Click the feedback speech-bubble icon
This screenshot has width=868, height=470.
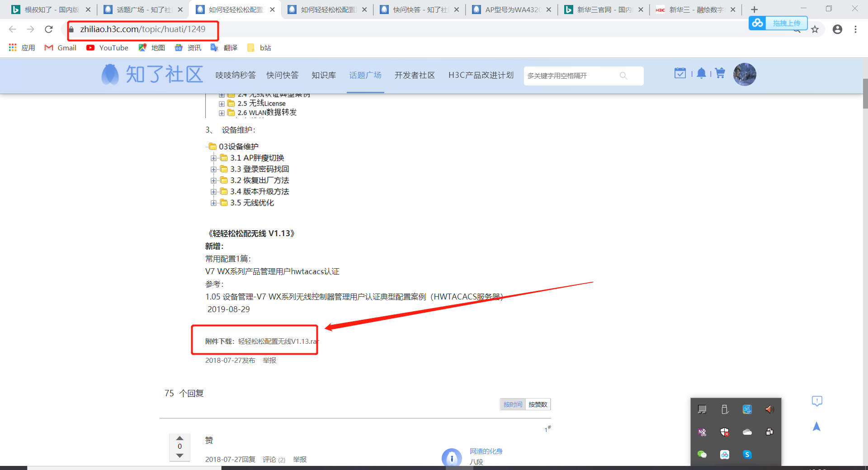click(x=817, y=401)
